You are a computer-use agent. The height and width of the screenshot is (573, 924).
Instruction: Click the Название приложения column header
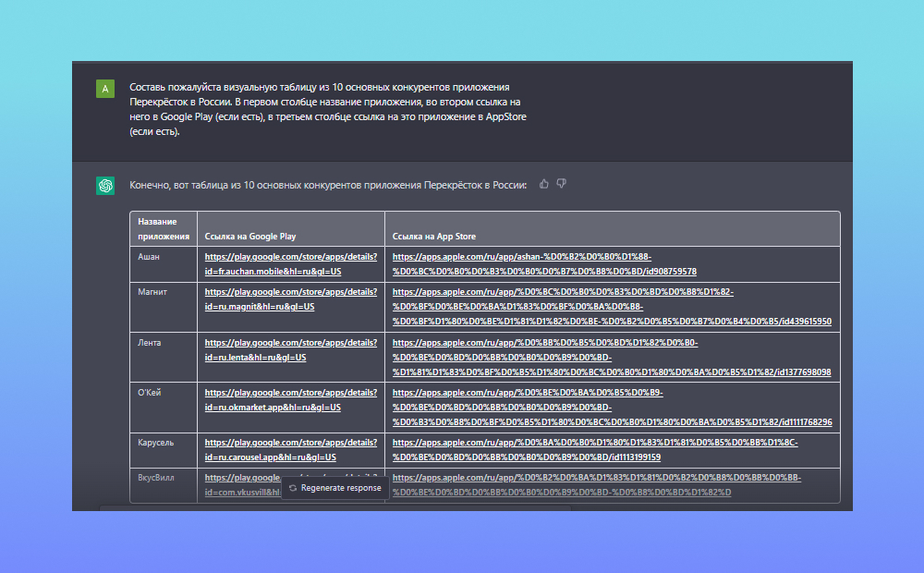[x=164, y=228]
